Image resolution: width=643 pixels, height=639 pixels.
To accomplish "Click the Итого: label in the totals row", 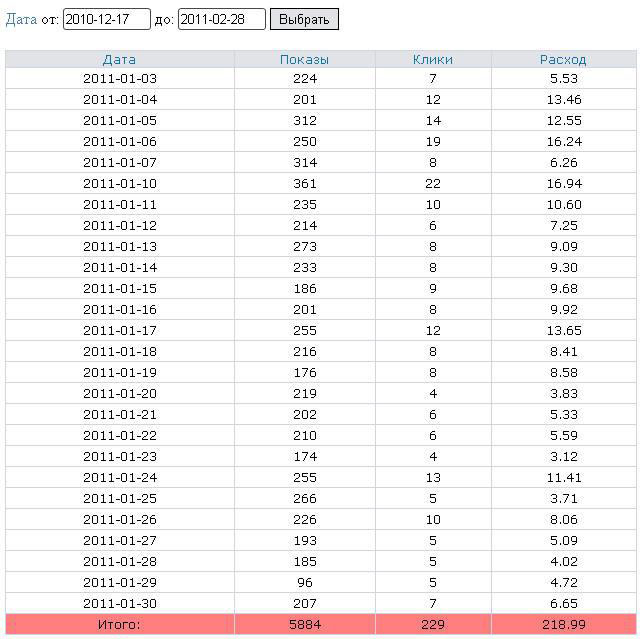I will pyautogui.click(x=119, y=625).
